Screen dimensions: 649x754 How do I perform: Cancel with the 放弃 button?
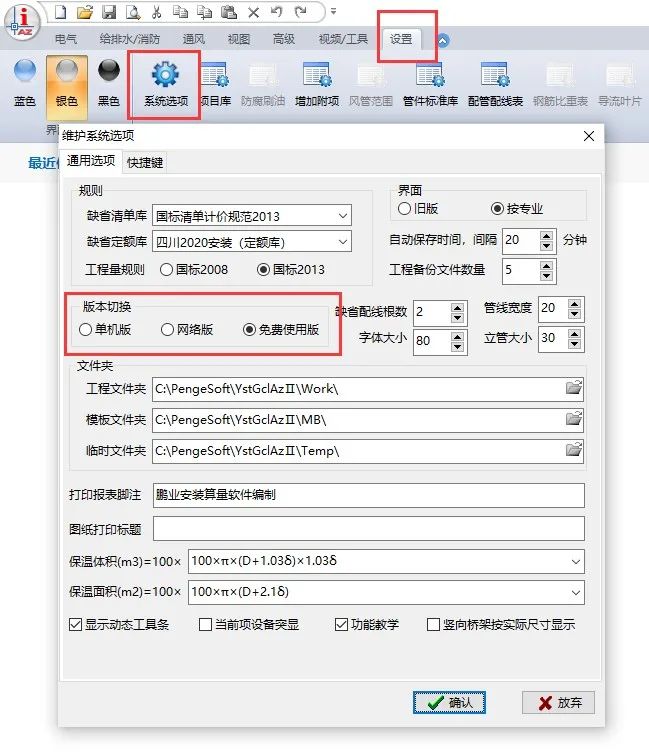click(558, 702)
